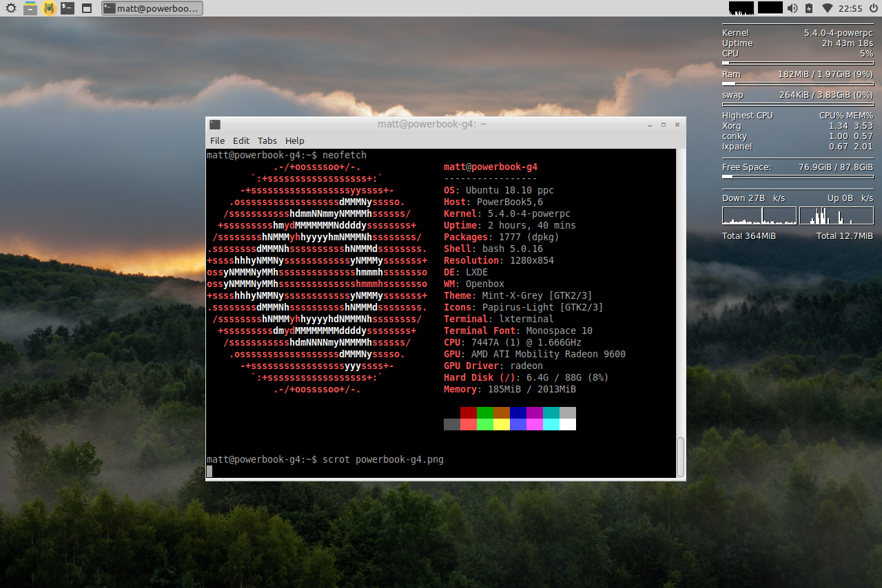Click 'Theme: Mint-X-Grey [GTK2/3]' line
The width and height of the screenshot is (882, 588).
point(518,296)
